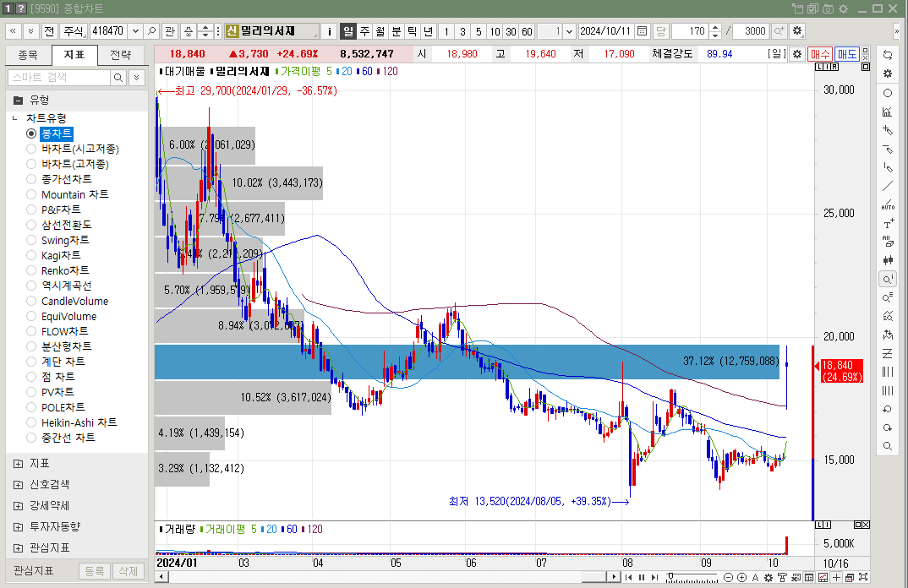Switch to the 종목 tab

pos(28,55)
